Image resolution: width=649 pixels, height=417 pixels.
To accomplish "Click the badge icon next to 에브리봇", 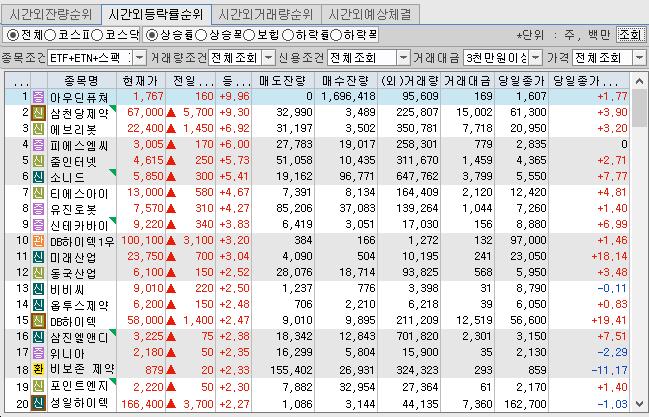I will click(x=38, y=129).
